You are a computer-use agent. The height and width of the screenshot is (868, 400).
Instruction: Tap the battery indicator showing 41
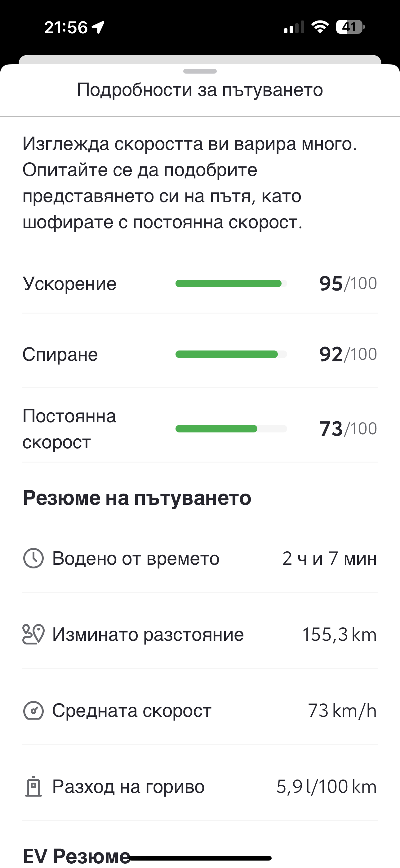(x=350, y=27)
